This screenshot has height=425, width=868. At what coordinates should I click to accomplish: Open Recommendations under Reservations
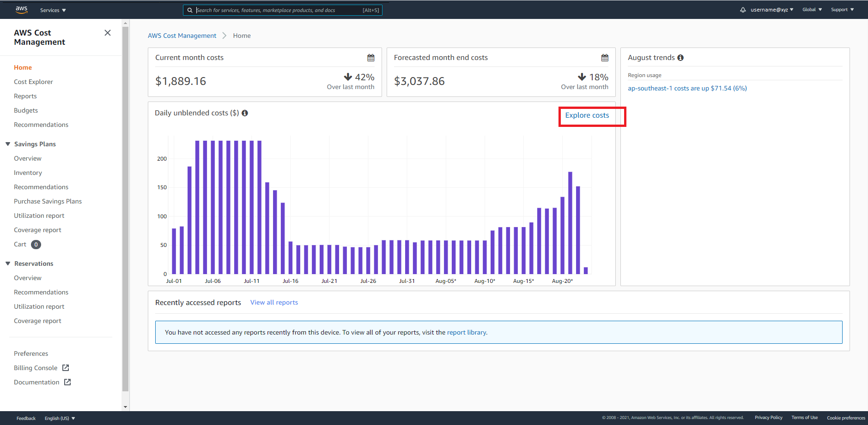point(41,292)
